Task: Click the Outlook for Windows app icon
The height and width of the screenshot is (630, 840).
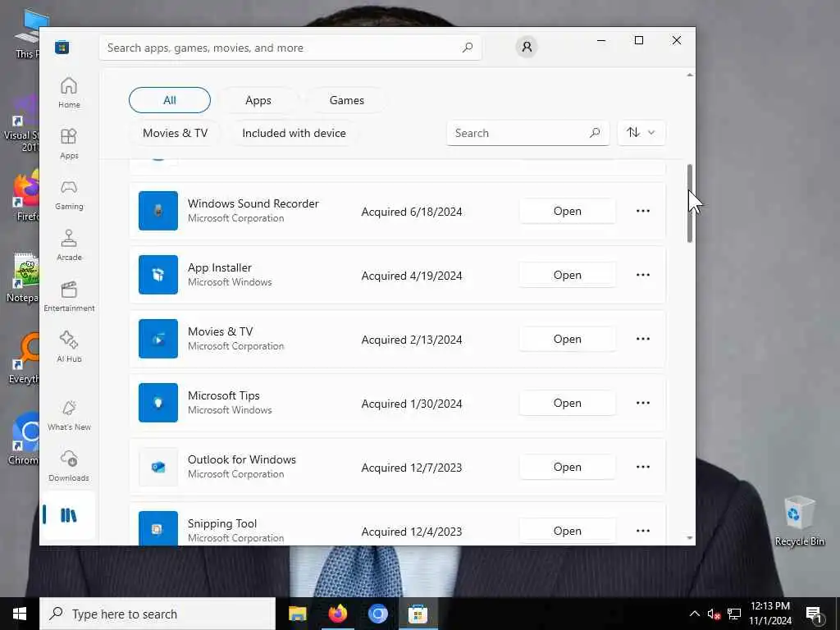Action: 158,467
